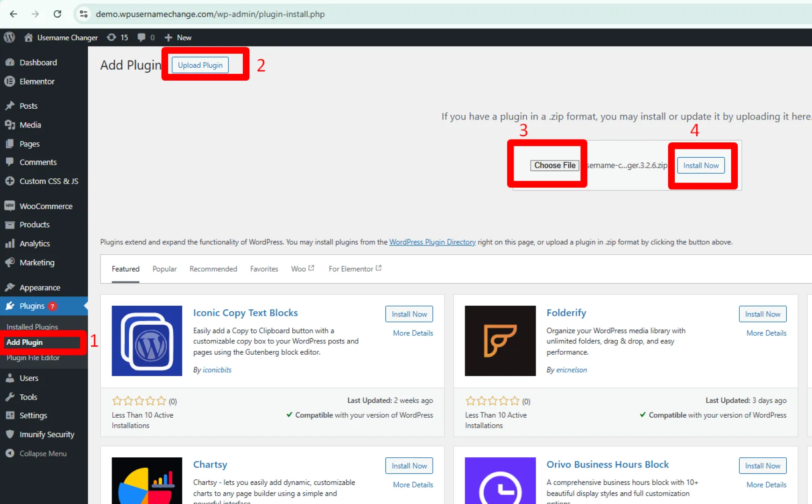Open Installed Plugins submenu item
This screenshot has height=504, width=812.
pyautogui.click(x=32, y=327)
